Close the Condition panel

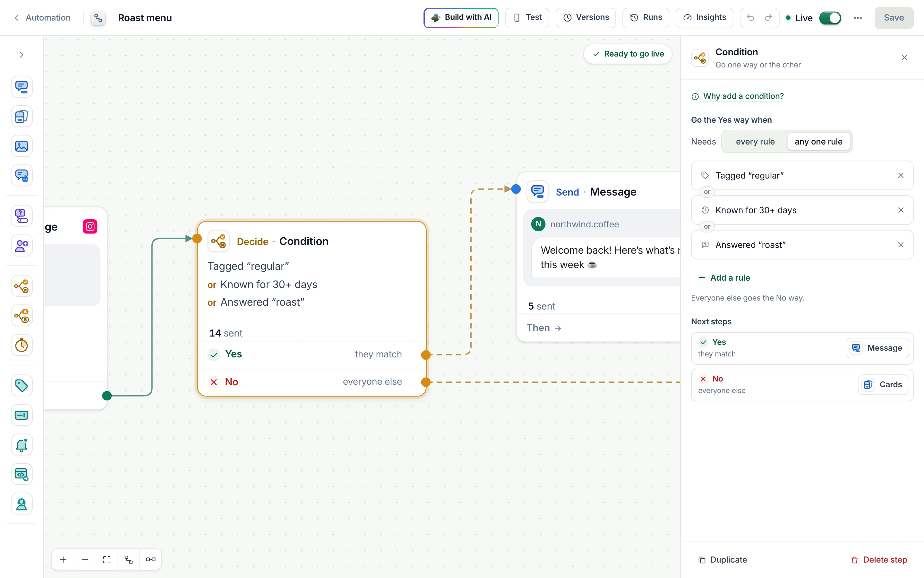904,57
